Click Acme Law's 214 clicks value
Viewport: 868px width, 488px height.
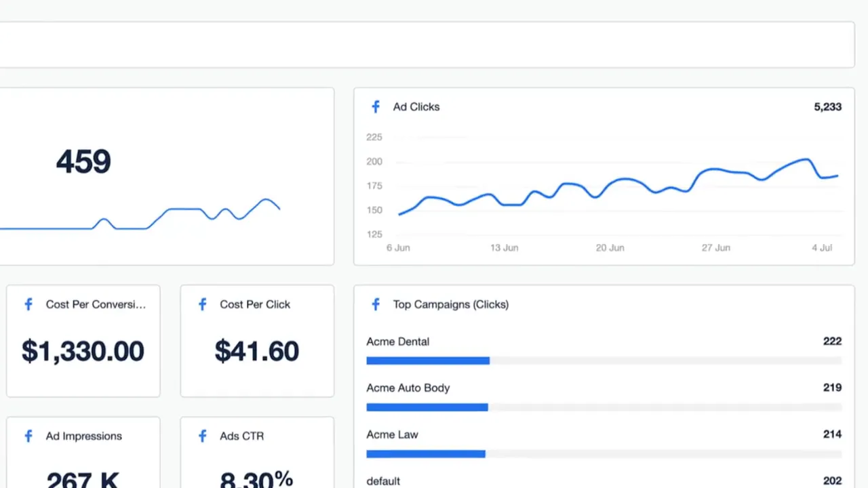click(x=833, y=434)
